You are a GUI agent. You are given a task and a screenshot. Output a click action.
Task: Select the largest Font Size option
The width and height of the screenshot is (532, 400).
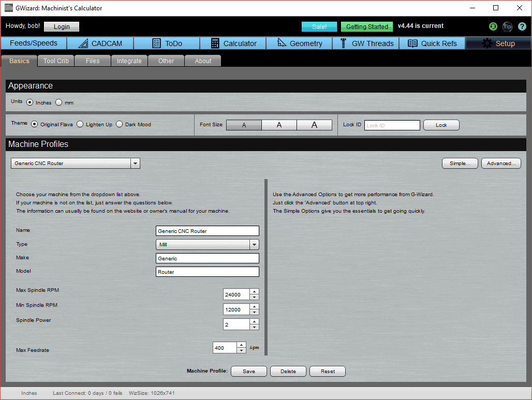pyautogui.click(x=315, y=124)
